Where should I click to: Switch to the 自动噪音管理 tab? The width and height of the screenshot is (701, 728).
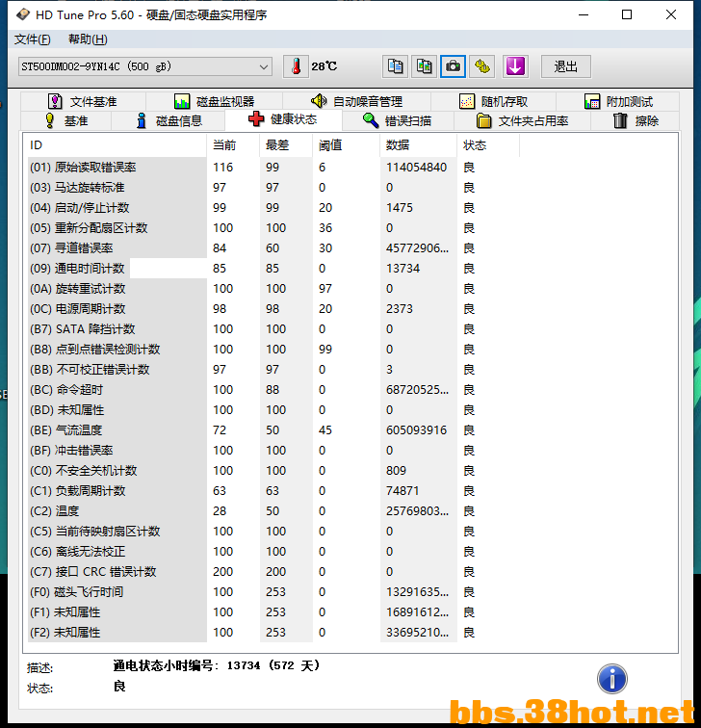tap(356, 101)
